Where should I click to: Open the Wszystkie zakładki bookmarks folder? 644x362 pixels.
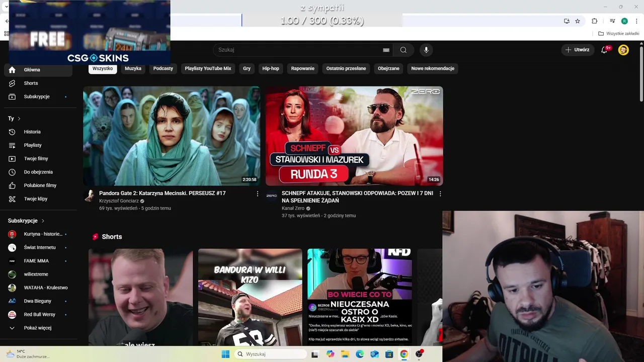(x=619, y=34)
